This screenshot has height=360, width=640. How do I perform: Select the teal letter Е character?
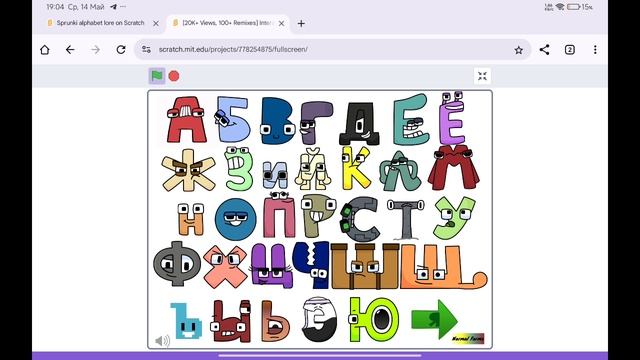pos(411,119)
